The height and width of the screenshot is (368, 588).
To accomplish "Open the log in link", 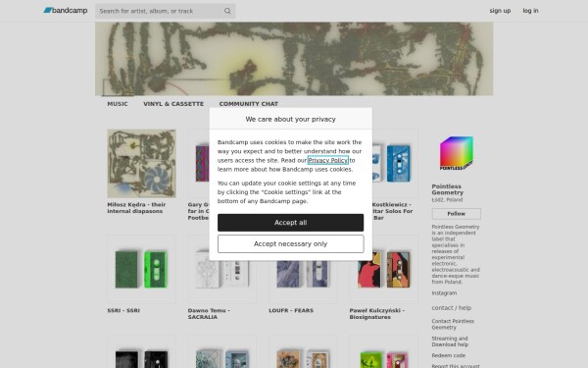I will pyautogui.click(x=530, y=11).
